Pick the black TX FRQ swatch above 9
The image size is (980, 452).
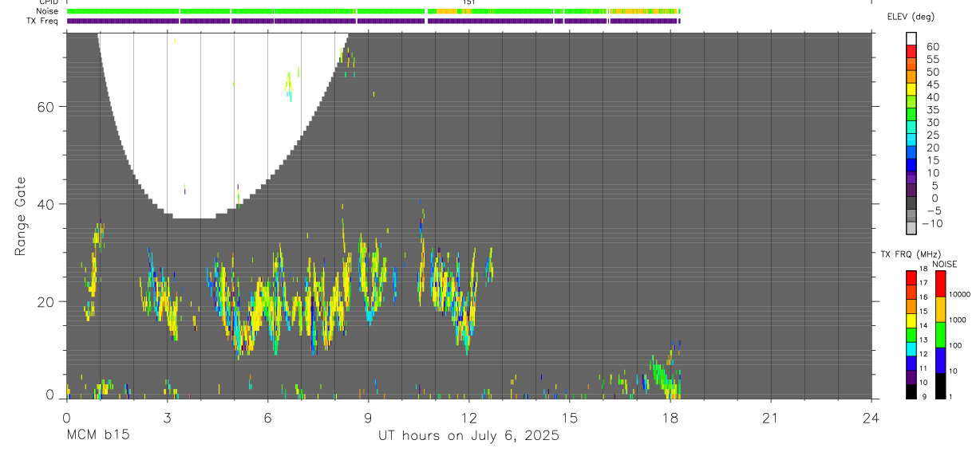[x=911, y=391]
